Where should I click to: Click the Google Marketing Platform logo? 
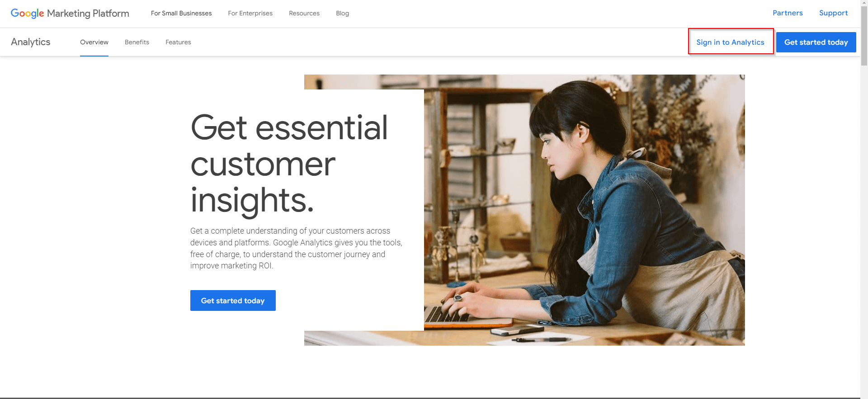coord(70,14)
